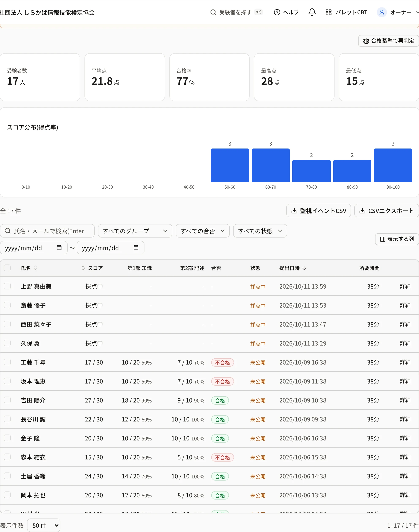419x532 pixels.
Task: Open calendar picker of start date
Action: coord(59,247)
